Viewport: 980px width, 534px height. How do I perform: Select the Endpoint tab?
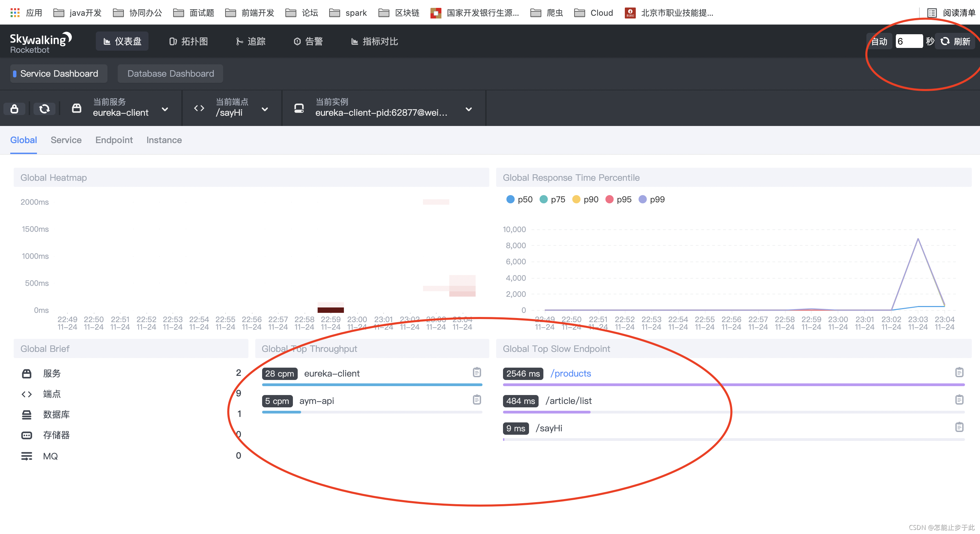click(x=114, y=139)
